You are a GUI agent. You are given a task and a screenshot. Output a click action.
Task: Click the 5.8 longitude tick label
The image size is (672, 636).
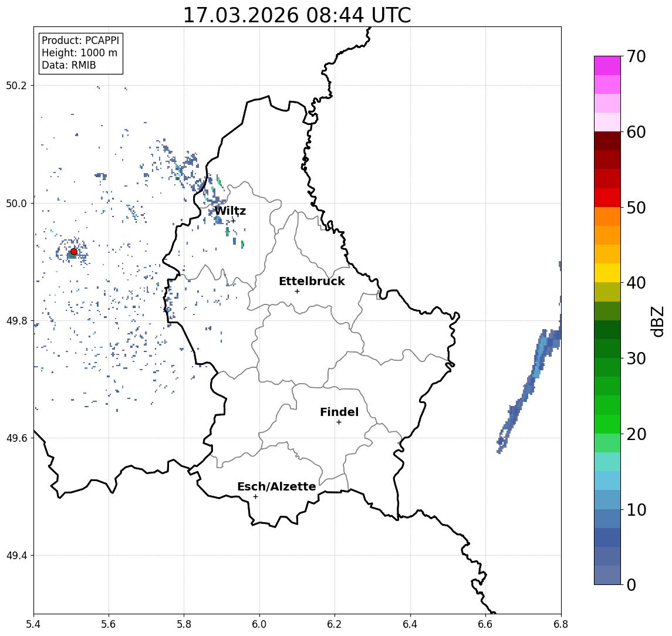(184, 624)
